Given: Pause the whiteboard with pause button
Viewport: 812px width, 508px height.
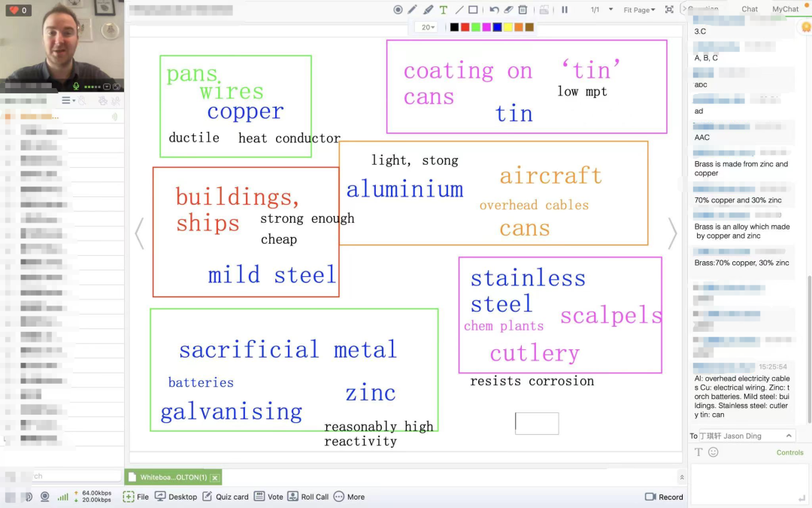Looking at the screenshot, I should pos(565,10).
